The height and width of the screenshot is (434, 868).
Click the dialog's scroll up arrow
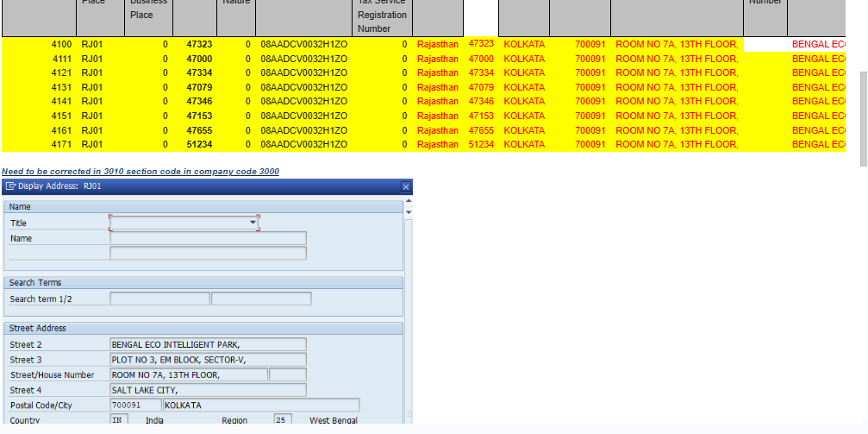(x=409, y=202)
